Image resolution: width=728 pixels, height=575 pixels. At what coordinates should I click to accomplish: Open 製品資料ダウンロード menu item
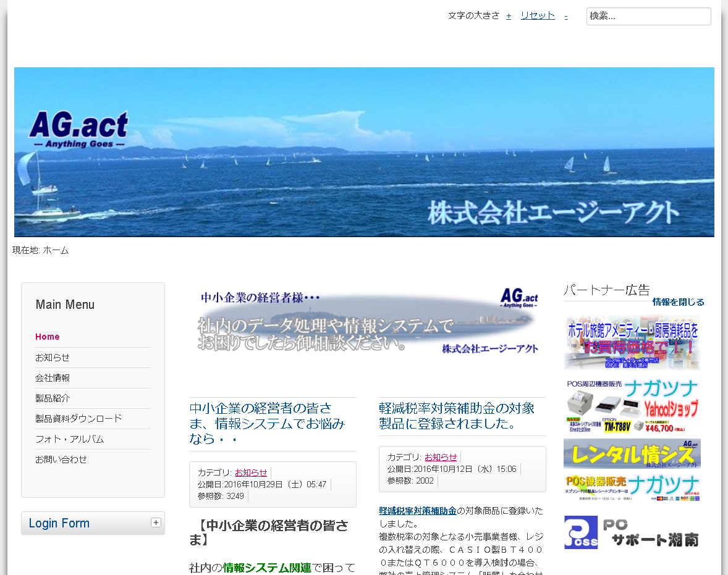tap(78, 419)
